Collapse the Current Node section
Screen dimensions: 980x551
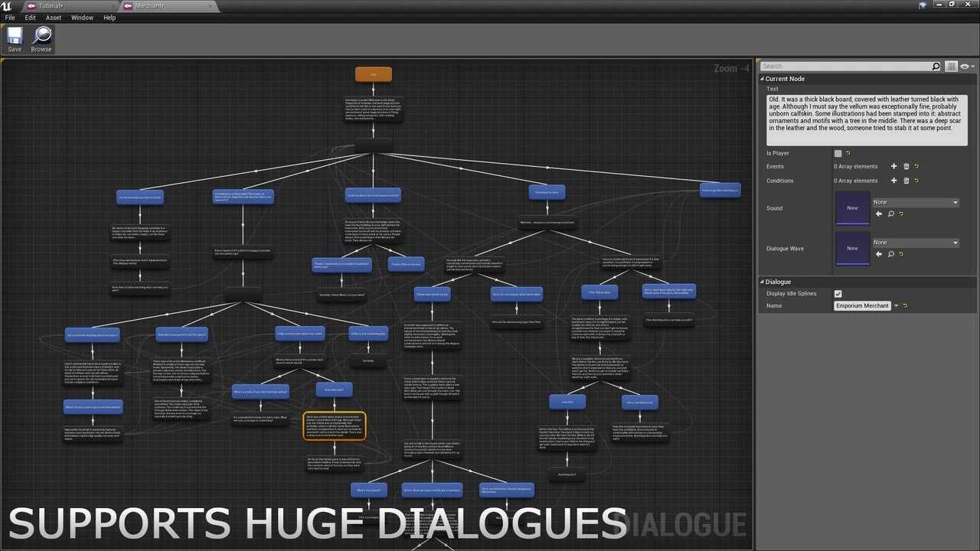click(x=763, y=79)
